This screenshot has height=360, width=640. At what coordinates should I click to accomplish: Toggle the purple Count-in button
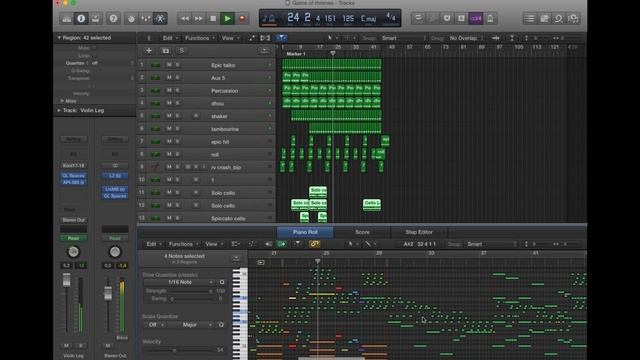tap(476, 18)
